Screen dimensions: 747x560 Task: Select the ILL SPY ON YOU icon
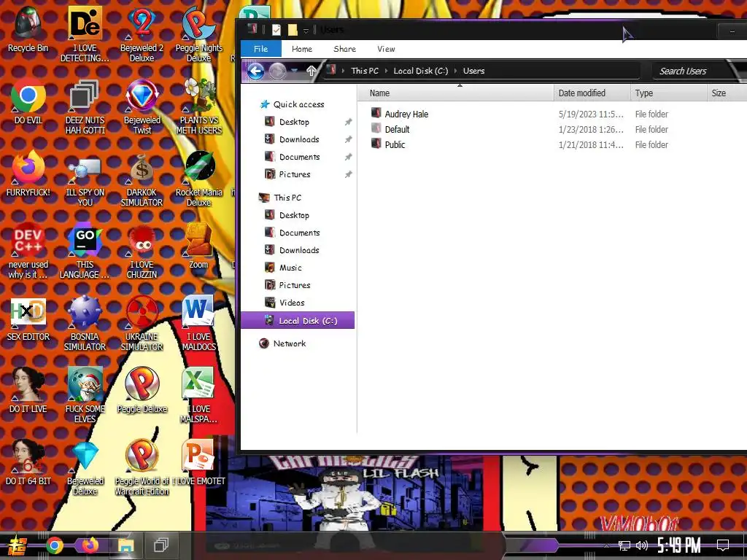(85, 179)
